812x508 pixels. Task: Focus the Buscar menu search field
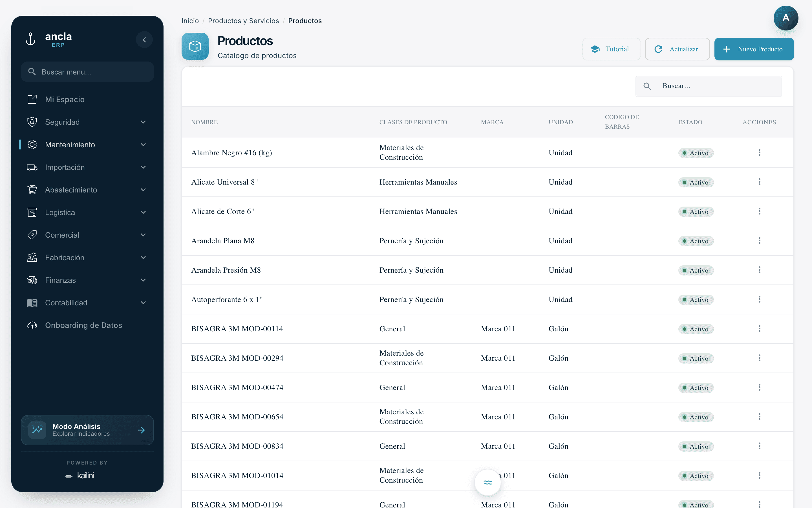(x=87, y=72)
